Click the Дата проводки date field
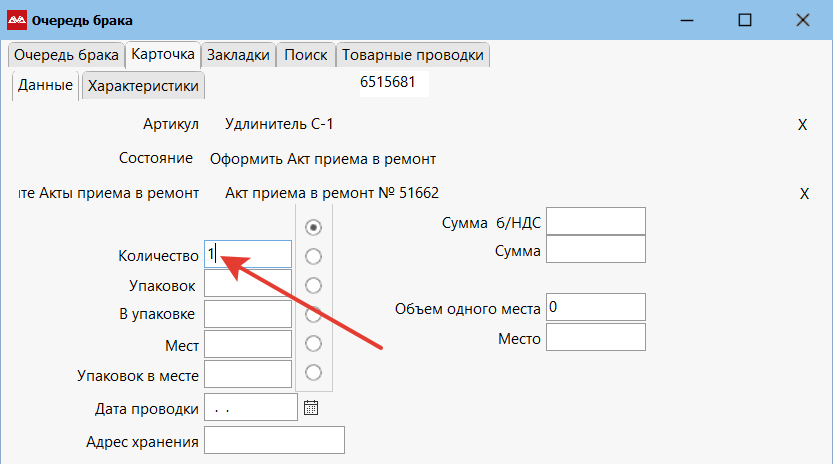Viewport: 833px width, 464px height. click(x=250, y=407)
